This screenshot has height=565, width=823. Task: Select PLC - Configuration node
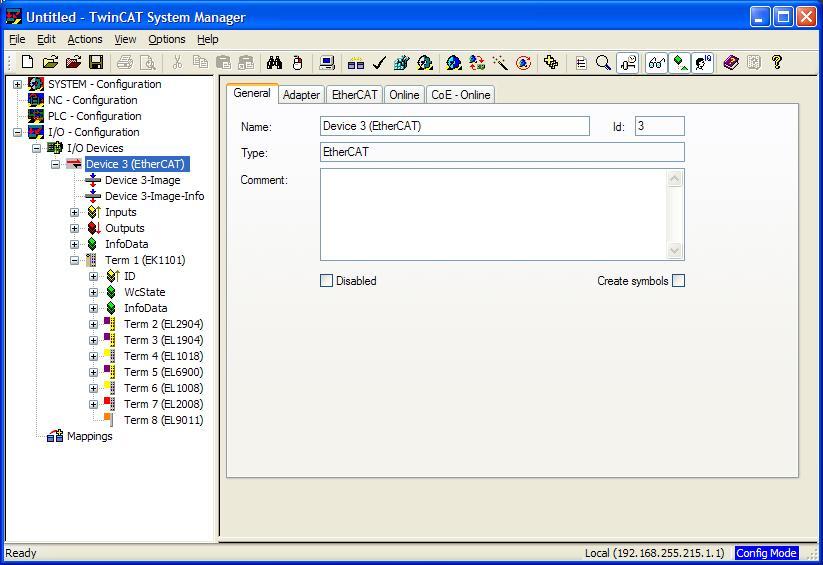click(x=94, y=116)
